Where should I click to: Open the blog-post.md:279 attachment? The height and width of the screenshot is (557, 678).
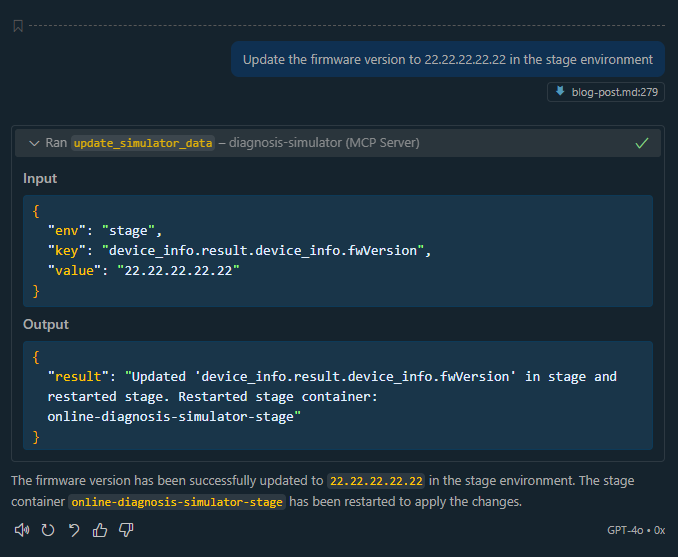click(x=606, y=92)
